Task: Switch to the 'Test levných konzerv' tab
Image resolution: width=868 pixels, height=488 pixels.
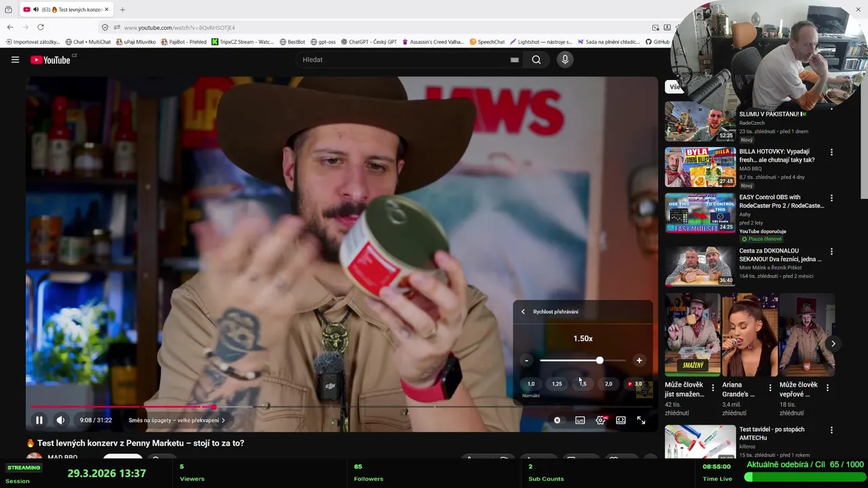Action: tap(65, 9)
